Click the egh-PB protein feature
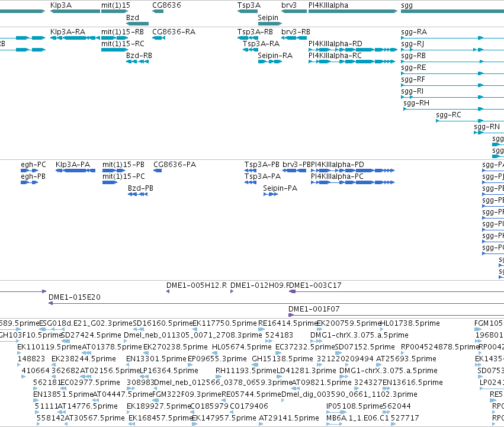Screen dimensions: 504x427 (29, 182)
